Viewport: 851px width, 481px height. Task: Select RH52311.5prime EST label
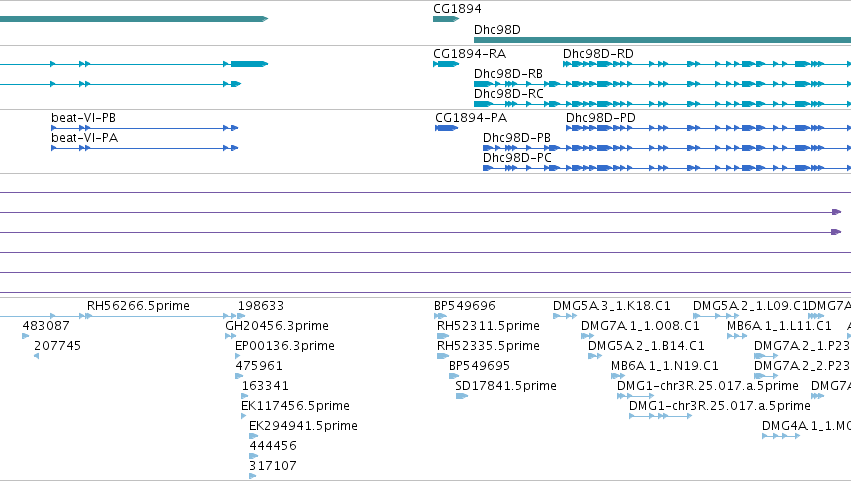[x=488, y=326]
